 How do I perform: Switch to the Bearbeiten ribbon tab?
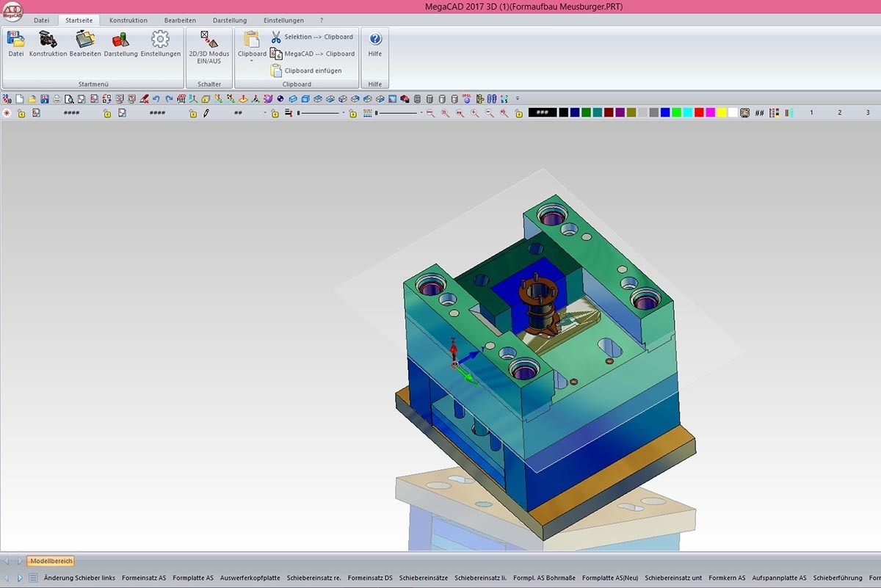point(180,21)
